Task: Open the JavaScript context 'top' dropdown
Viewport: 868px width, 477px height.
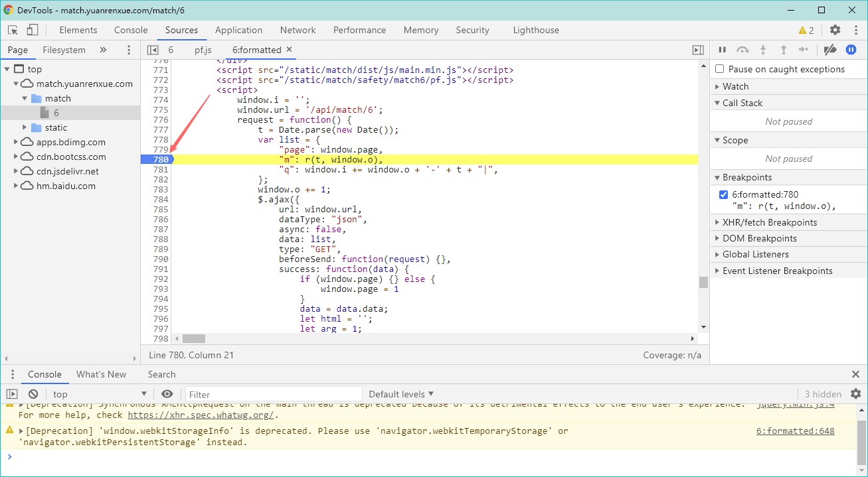Action: [100, 394]
